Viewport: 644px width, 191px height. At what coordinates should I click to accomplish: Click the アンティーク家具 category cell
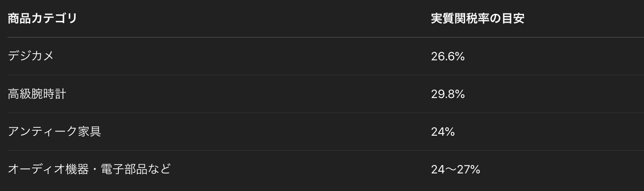click(x=55, y=132)
